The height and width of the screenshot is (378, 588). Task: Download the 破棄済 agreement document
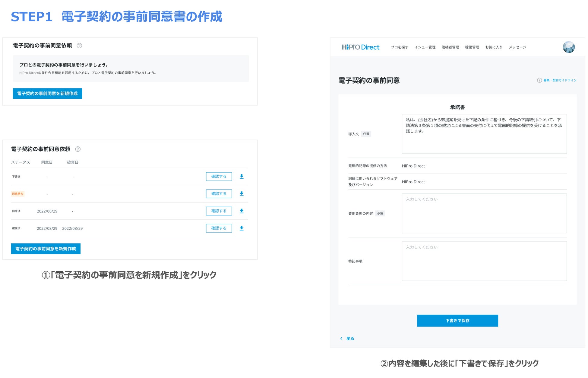point(241,228)
